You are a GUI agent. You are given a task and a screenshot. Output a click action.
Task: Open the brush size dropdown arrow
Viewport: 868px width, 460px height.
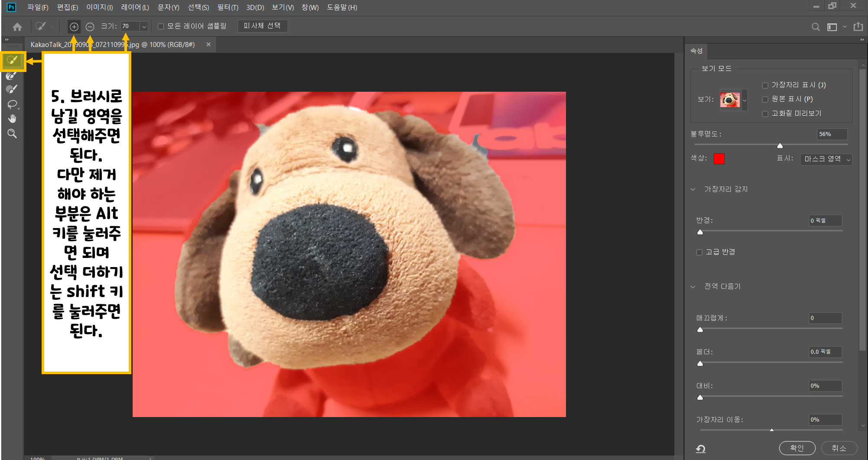[144, 26]
